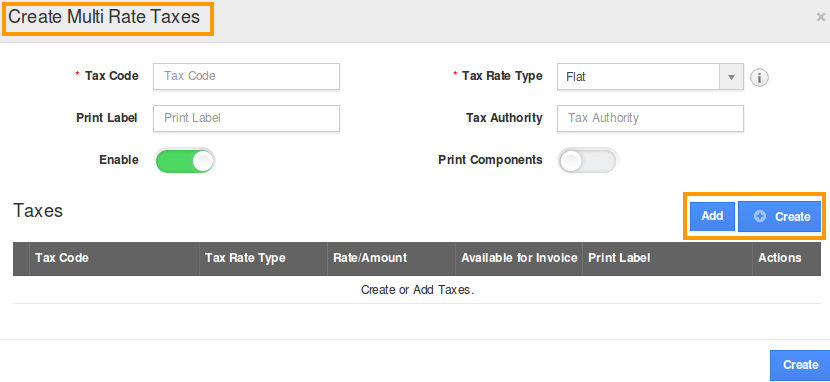Click into the Tax Code input field

tap(246, 77)
